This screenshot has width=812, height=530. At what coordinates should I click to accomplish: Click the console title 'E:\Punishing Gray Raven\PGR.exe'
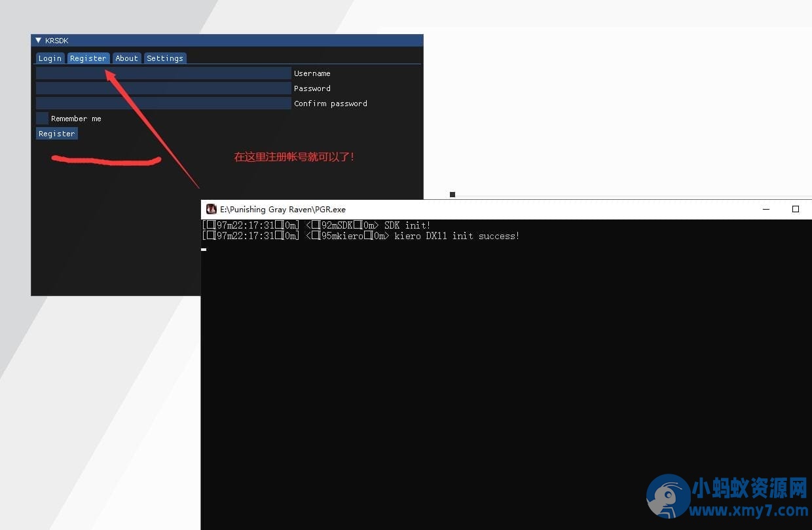(283, 210)
